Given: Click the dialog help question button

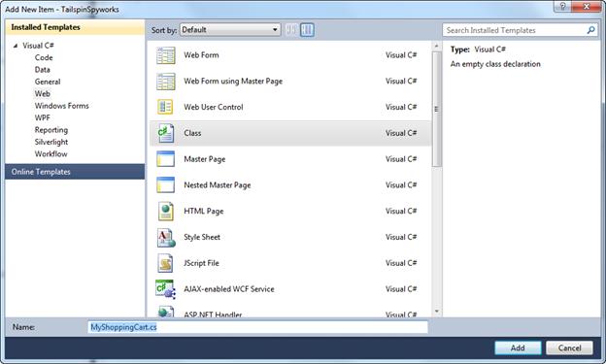Looking at the screenshot, I should coord(562,6).
